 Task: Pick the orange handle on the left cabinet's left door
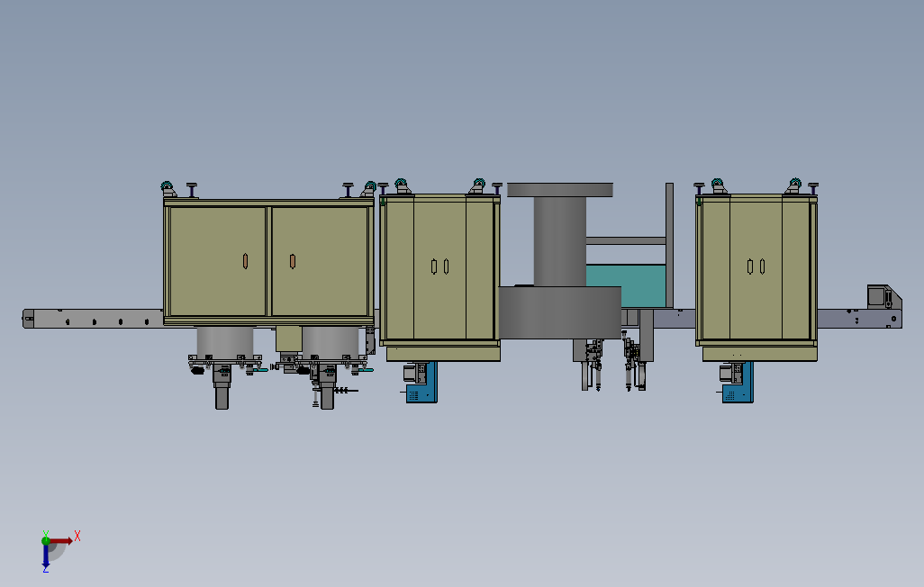245,261
